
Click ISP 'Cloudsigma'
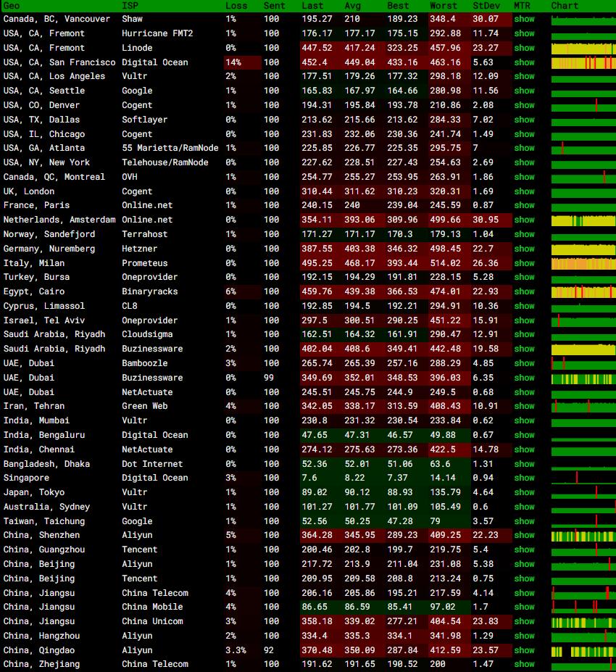tap(147, 334)
